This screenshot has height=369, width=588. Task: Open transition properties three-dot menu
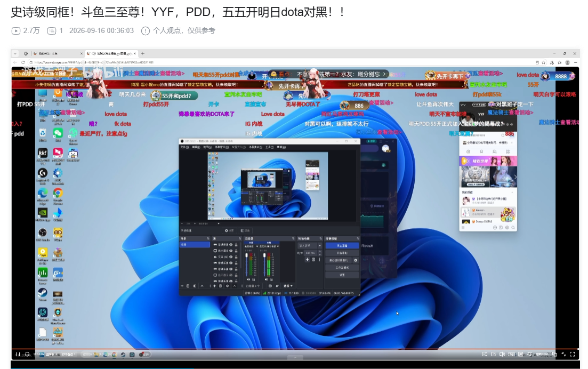click(x=319, y=260)
